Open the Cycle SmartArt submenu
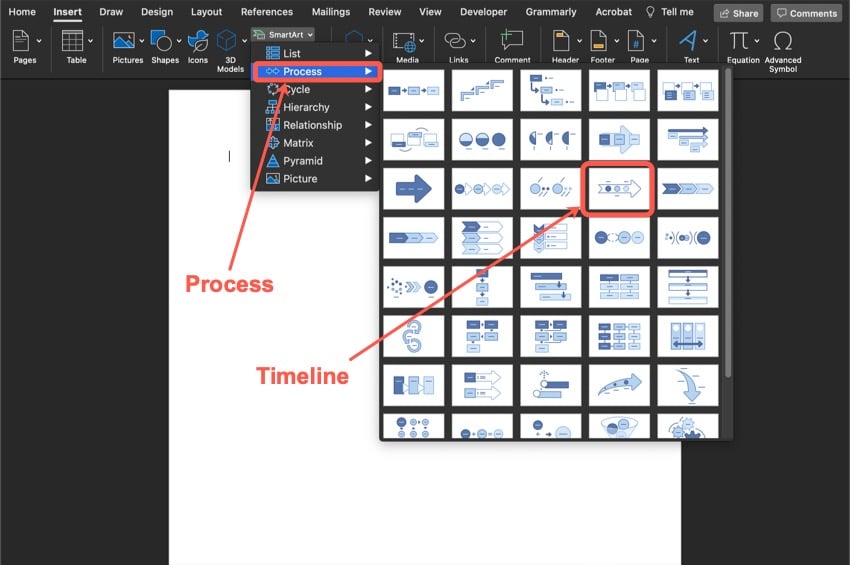This screenshot has height=565, width=850. click(316, 89)
